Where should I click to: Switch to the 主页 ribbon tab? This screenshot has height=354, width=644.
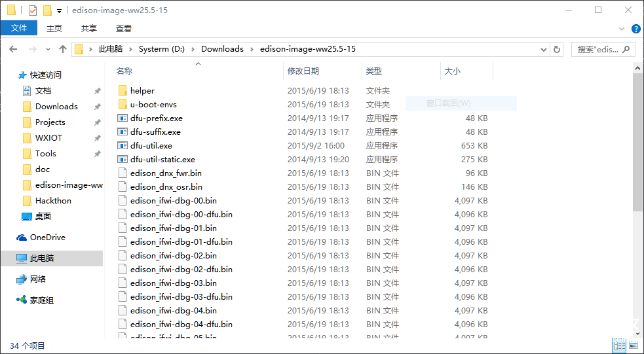point(54,28)
